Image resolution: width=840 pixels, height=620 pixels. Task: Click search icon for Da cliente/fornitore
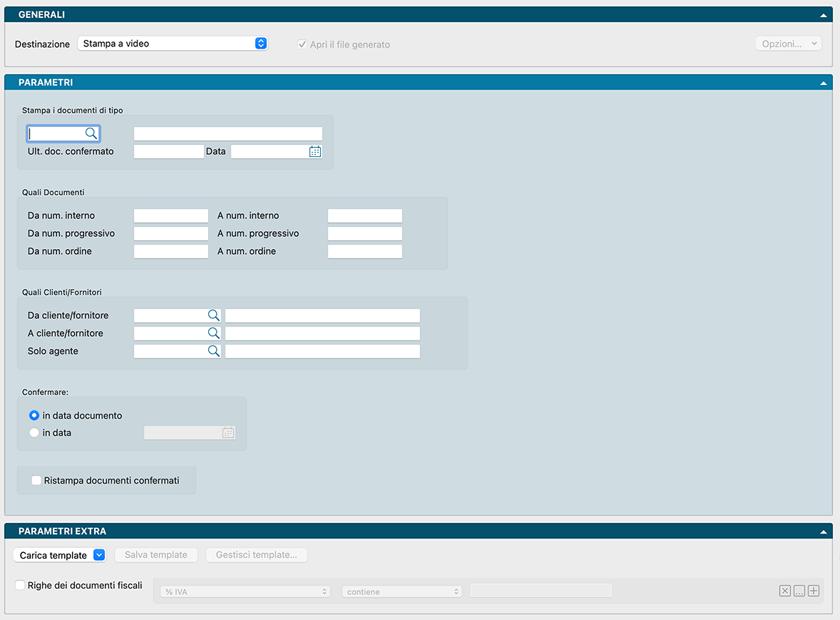pyautogui.click(x=213, y=315)
